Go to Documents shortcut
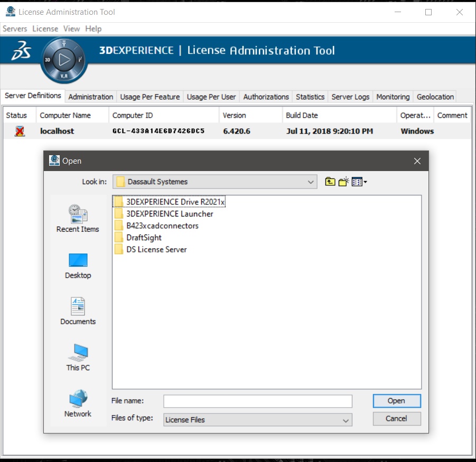This screenshot has width=476, height=462. pos(78,311)
